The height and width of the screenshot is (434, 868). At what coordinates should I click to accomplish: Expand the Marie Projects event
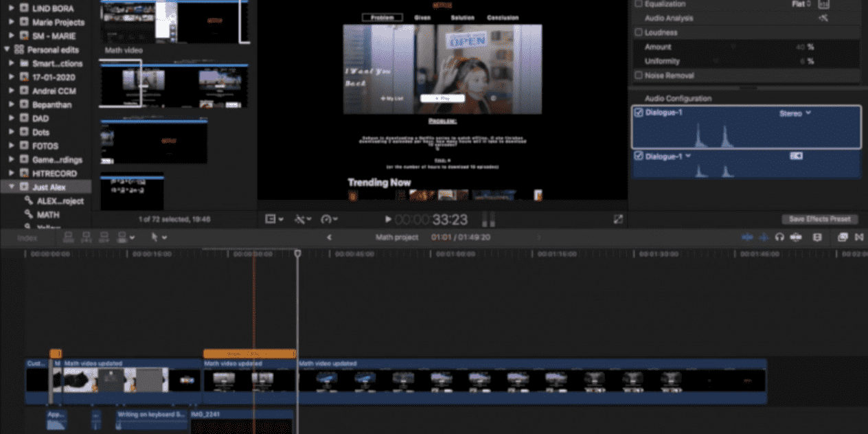[x=12, y=22]
